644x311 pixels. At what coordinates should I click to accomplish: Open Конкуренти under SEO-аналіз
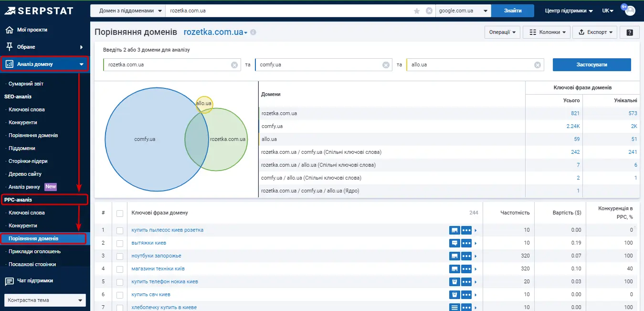point(22,122)
